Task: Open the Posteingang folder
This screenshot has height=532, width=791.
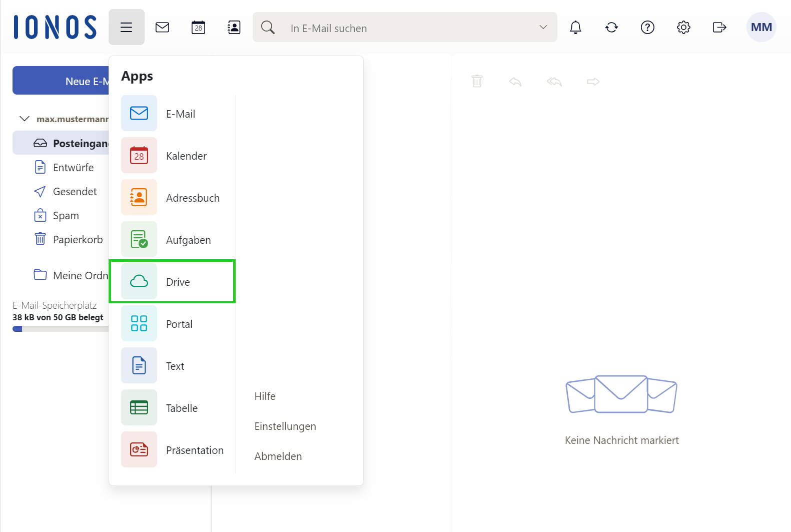Action: pos(61,143)
